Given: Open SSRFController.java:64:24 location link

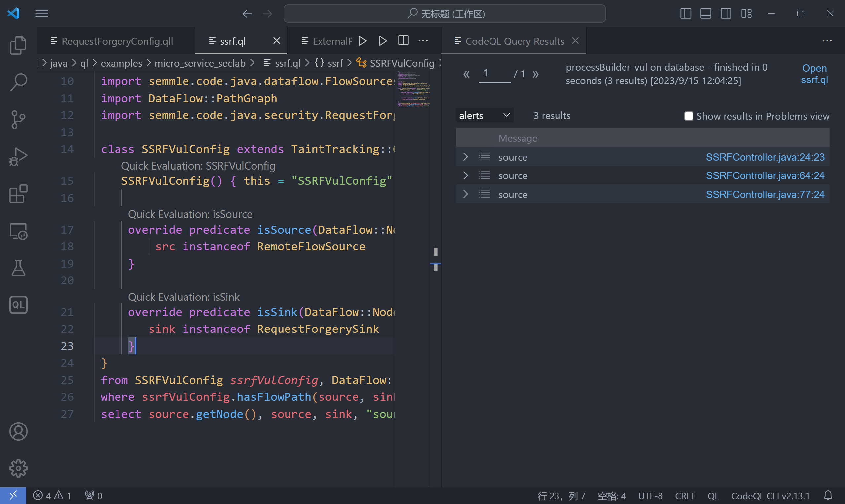Looking at the screenshot, I should click(x=765, y=175).
